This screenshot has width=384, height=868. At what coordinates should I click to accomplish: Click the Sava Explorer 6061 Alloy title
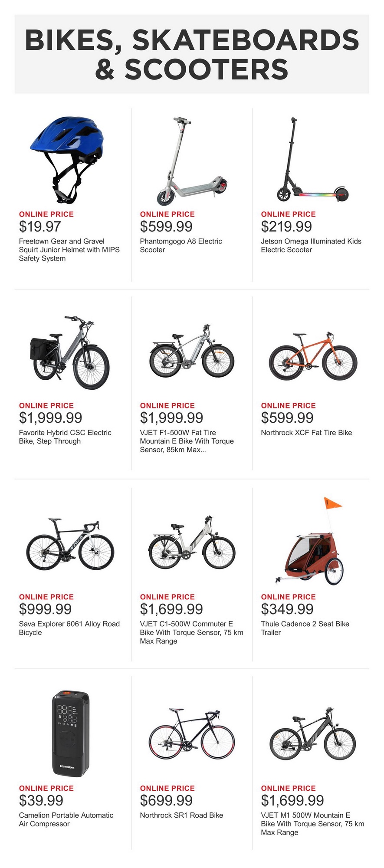pyautogui.click(x=69, y=628)
